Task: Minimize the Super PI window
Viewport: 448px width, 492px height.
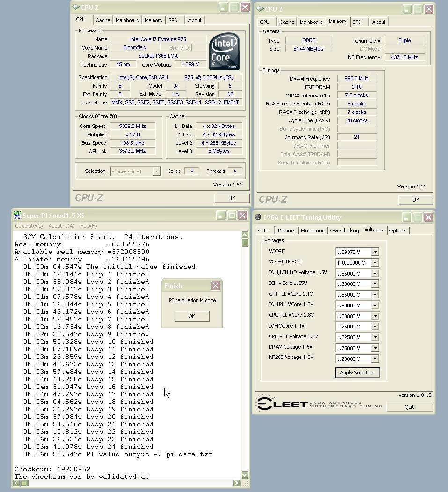Action: point(221,215)
